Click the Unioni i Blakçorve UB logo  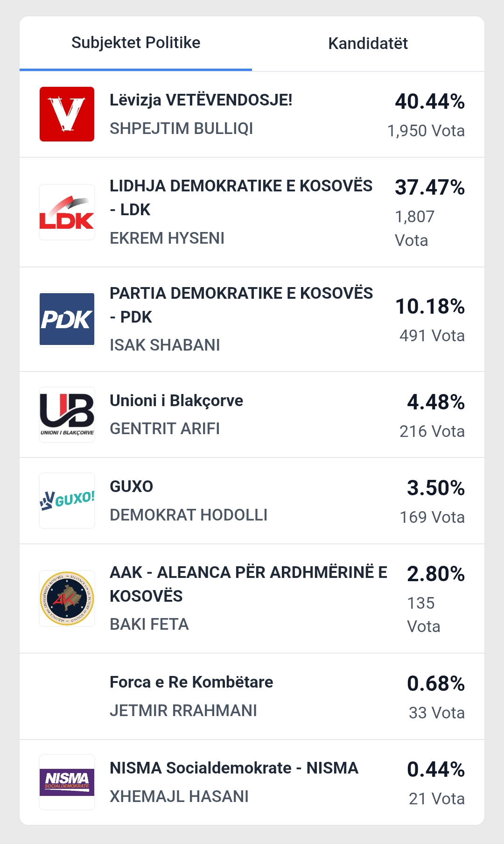point(67,415)
